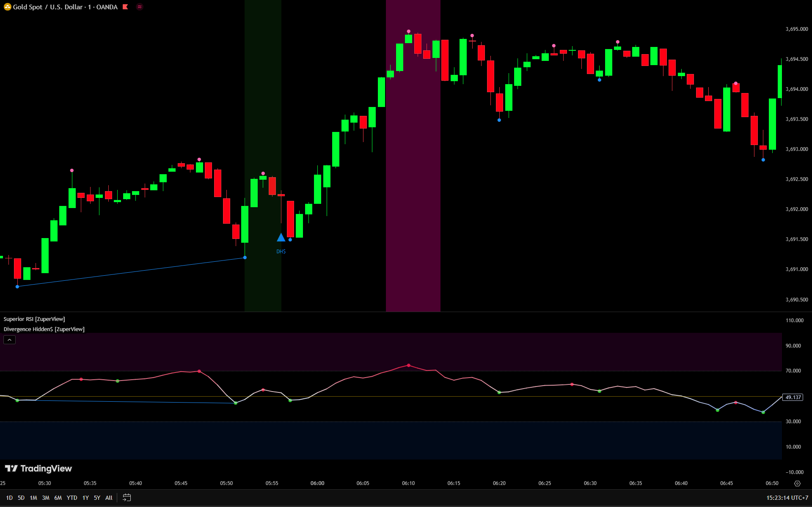Viewport: 812px width, 507px height.
Task: Select the YTD date range
Action: (x=72, y=498)
